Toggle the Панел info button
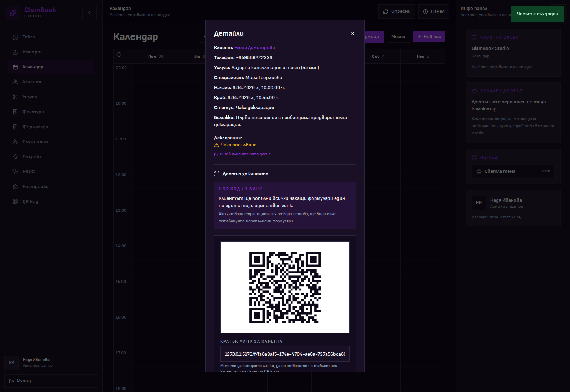This screenshot has height=392, width=570. click(x=433, y=11)
